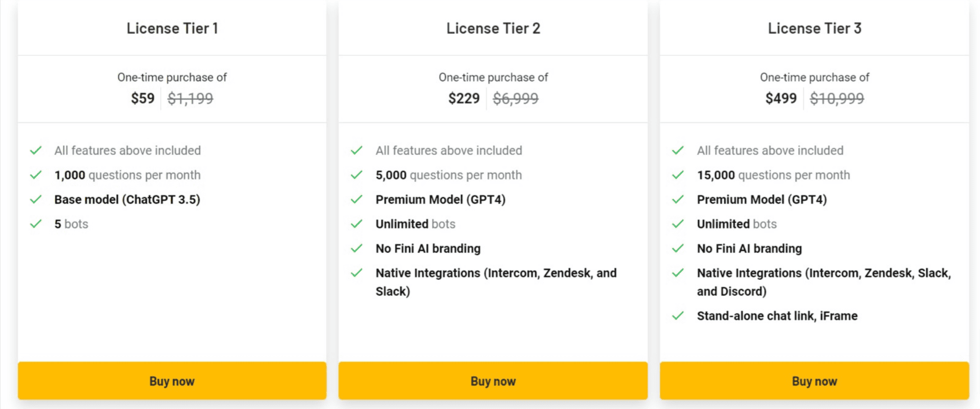The image size is (980, 409).
Task: Click Buy now for License Tier 2
Action: tap(493, 381)
